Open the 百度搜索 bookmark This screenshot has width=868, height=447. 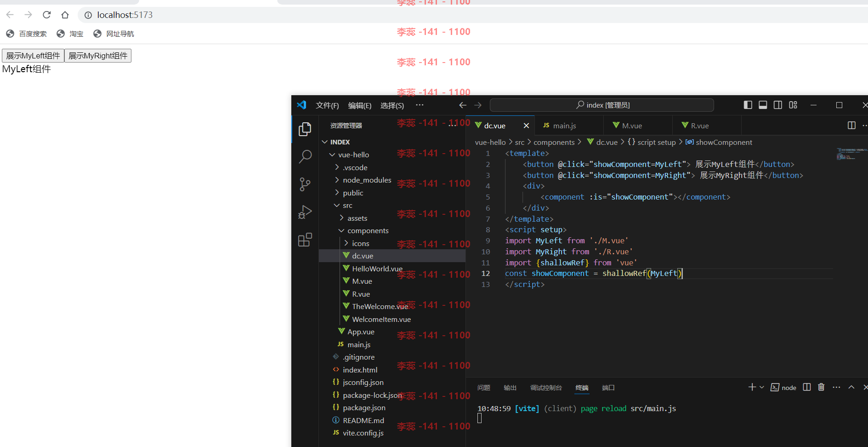[x=27, y=34]
